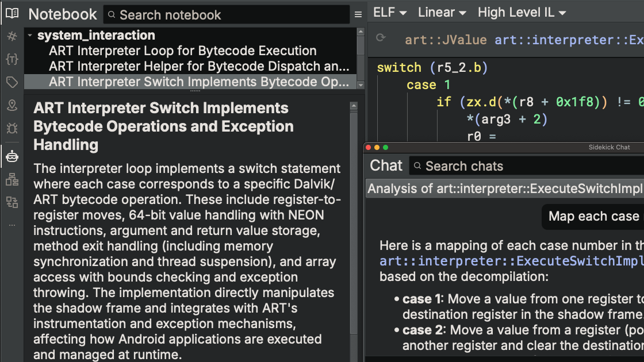Select the Sidekick robot icon in the sidebar
644x362 pixels.
pyautogui.click(x=11, y=156)
